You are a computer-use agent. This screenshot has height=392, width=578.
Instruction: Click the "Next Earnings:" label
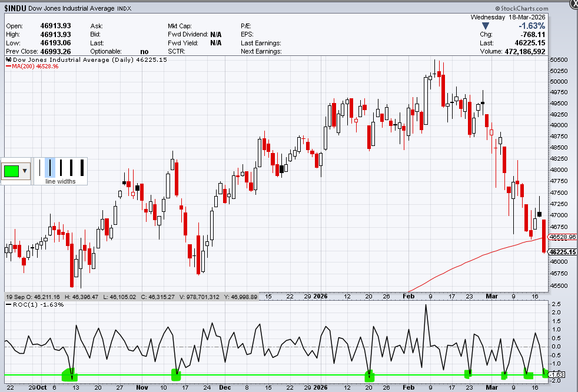(261, 51)
